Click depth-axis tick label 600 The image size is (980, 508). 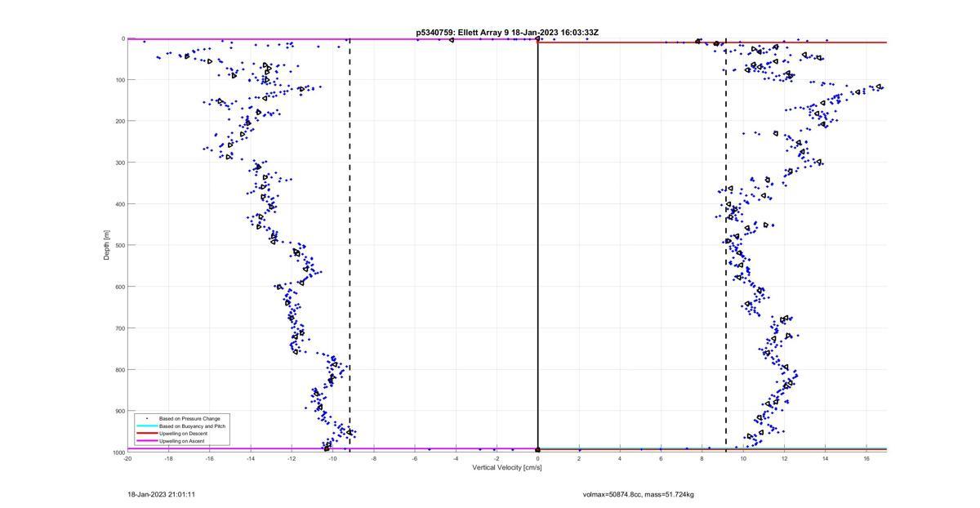click(119, 287)
